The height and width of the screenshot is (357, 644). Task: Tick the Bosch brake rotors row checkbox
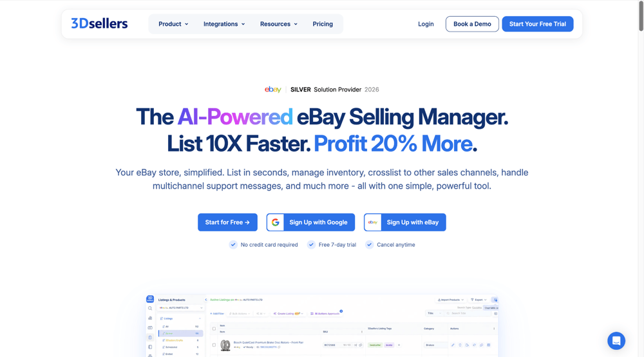pos(214,345)
